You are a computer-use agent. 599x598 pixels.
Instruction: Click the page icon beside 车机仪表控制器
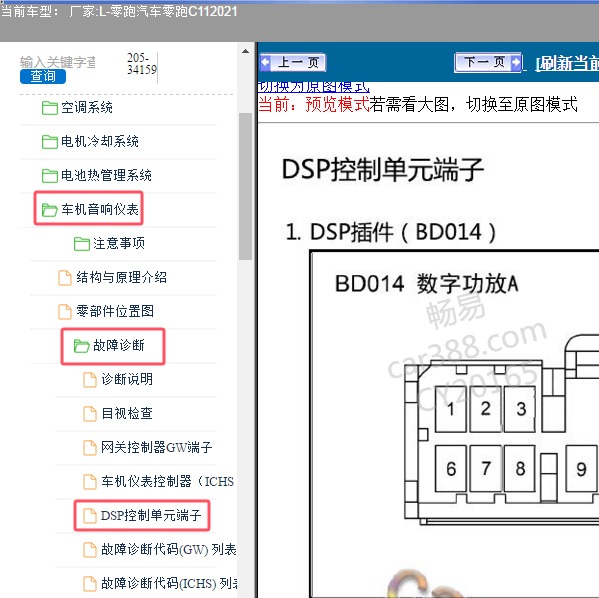(x=90, y=482)
